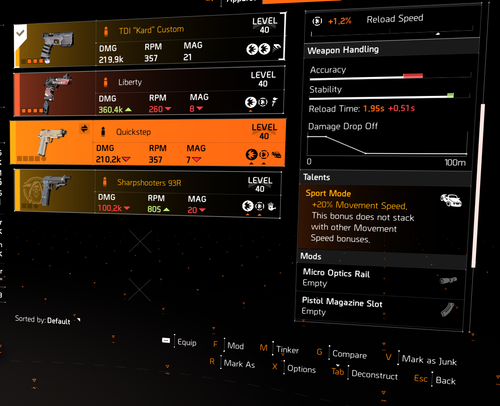Click the Reload Speed attribute bar
This screenshot has height=406, width=500.
(392, 33)
